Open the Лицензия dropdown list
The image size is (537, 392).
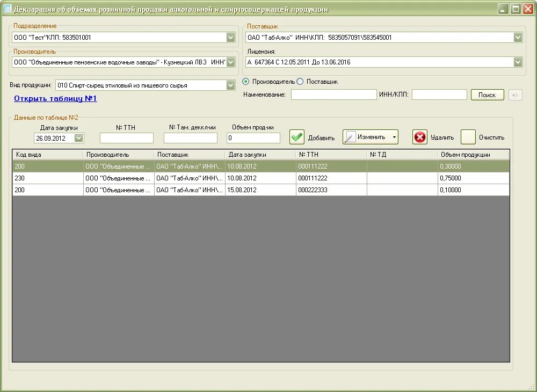(518, 62)
